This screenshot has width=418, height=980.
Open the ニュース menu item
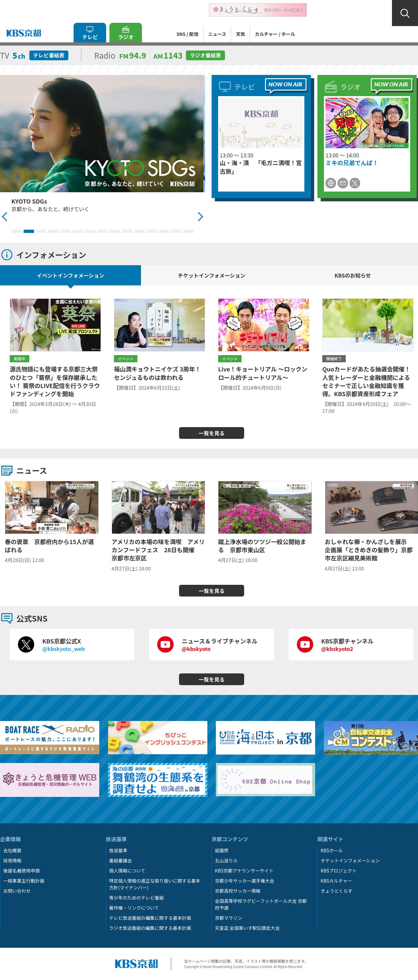tap(217, 34)
